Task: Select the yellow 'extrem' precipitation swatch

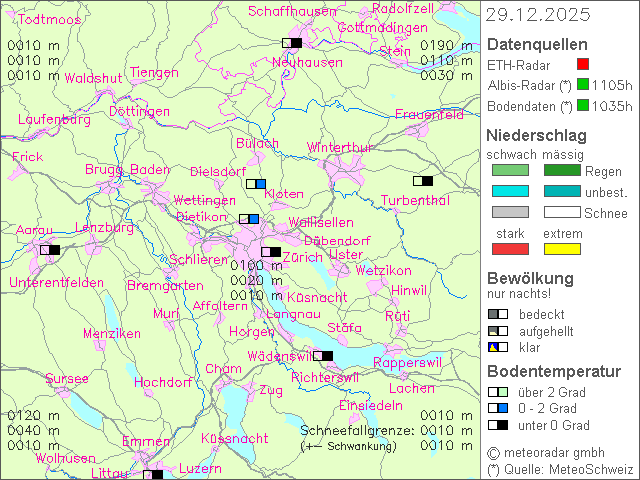Action: (x=562, y=248)
